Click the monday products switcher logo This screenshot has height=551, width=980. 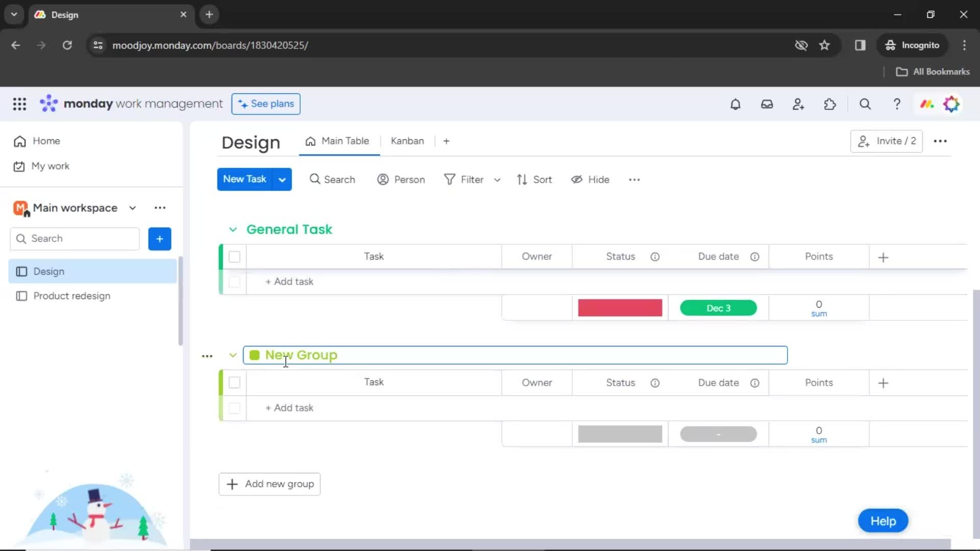tap(927, 104)
